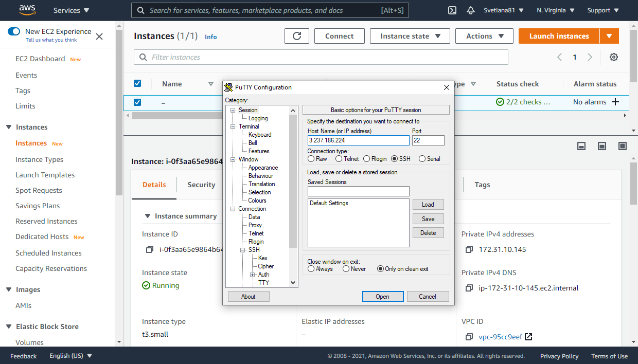The height and width of the screenshot is (364, 638).
Task: Select Appearance in the PuTTY category tree
Action: tap(263, 168)
